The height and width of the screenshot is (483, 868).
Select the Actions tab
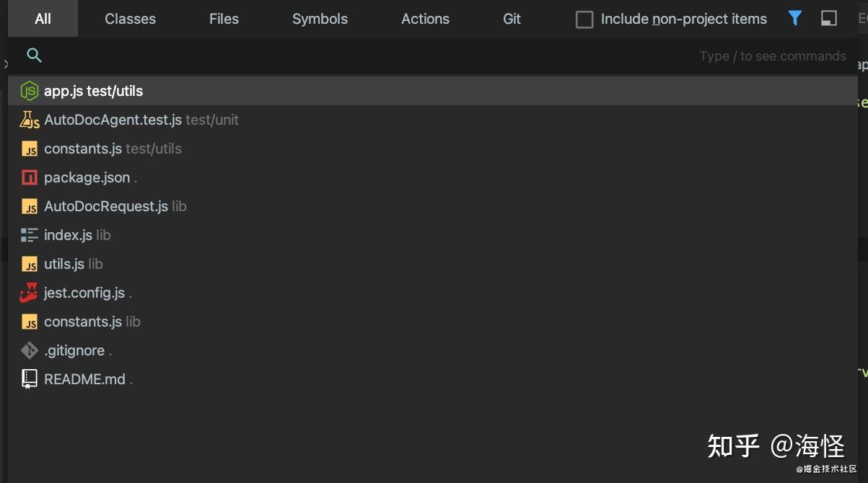pyautogui.click(x=425, y=19)
